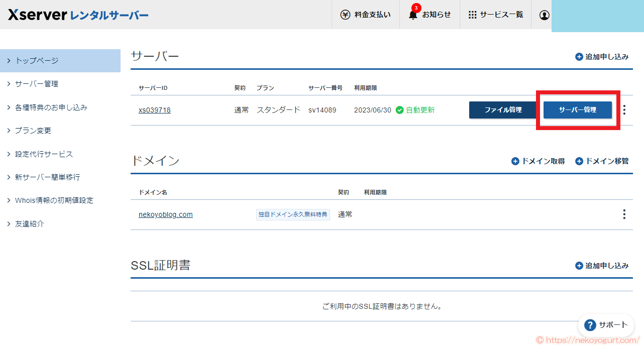Visit the nekoyoblog.com domain link
644x347 pixels.
pos(166,214)
